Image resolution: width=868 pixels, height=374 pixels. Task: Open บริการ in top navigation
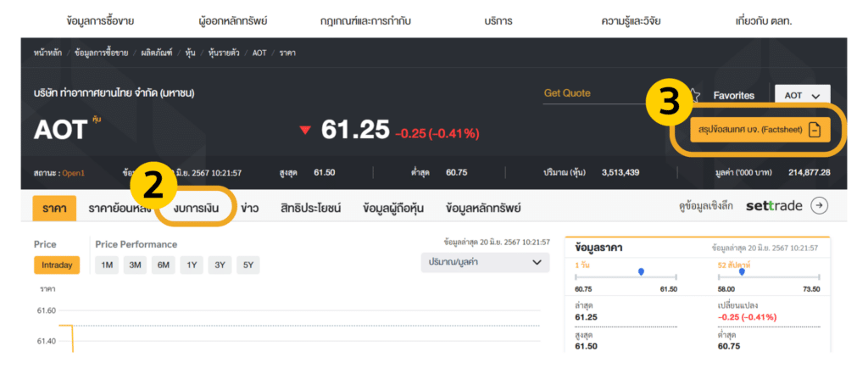click(x=498, y=21)
